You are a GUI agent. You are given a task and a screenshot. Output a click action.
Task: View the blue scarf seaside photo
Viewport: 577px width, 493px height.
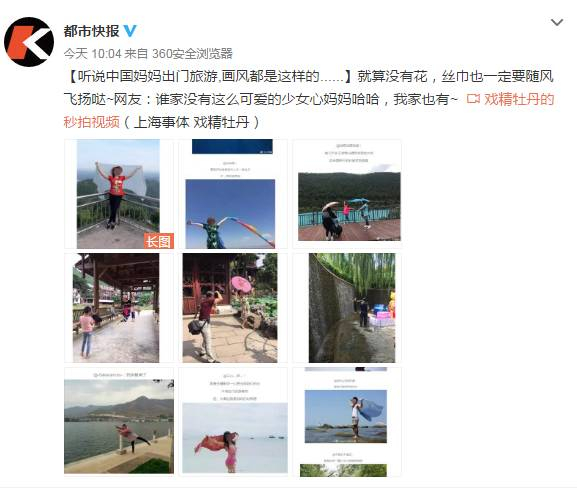[347, 422]
